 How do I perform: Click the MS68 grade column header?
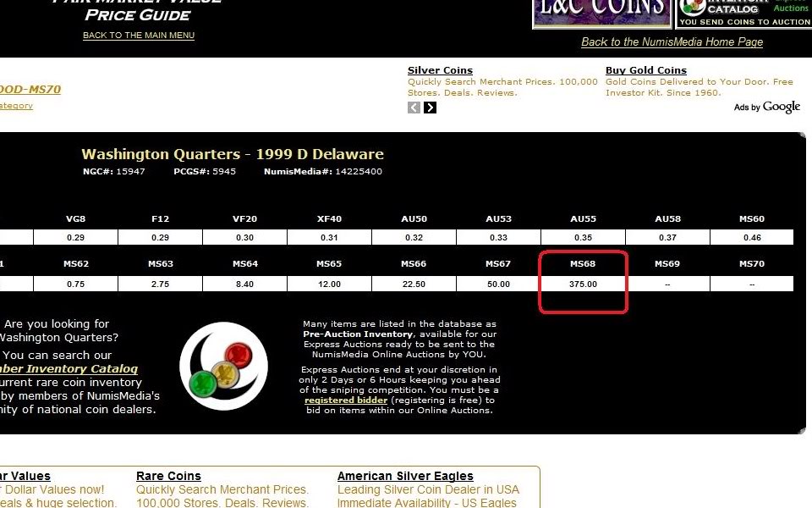coord(583,263)
